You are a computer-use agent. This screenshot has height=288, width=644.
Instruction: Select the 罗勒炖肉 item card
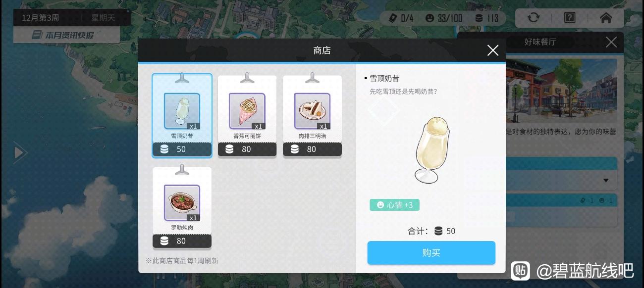182,207
